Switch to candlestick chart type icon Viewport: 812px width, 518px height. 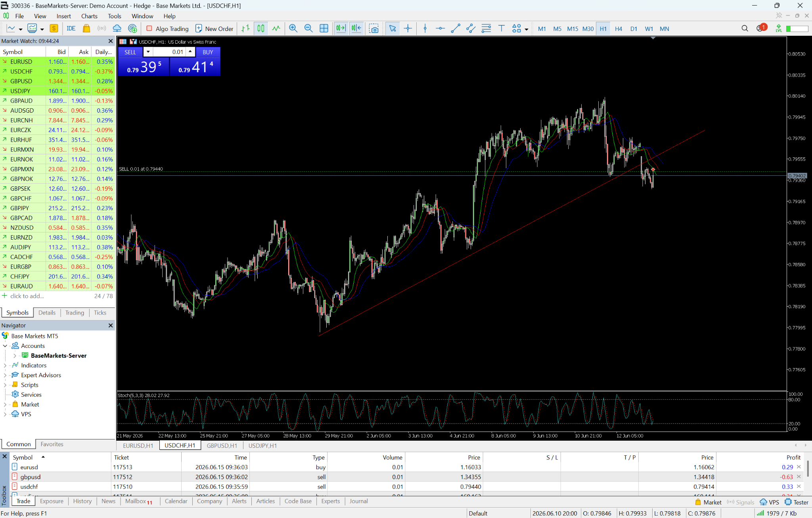pos(261,29)
